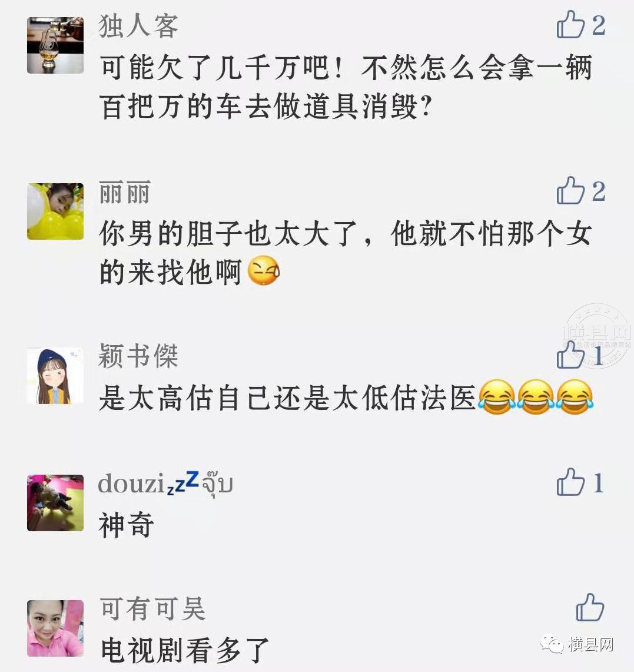The image size is (634, 672).
Task: View 可有可昊's pink shirt avatar
Action: [55, 628]
